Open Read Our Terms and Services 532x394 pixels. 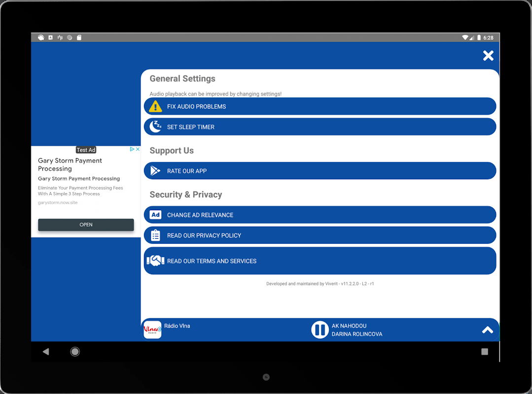(x=319, y=261)
